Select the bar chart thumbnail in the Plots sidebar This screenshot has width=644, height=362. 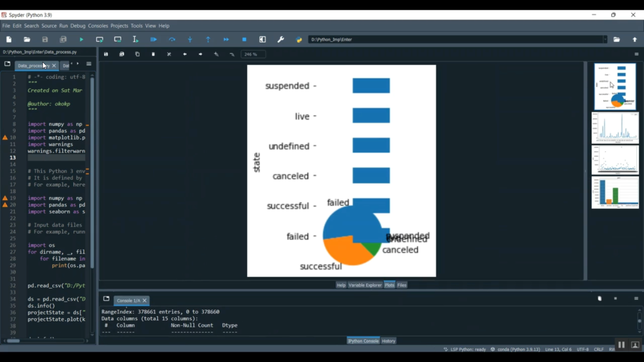[x=615, y=192]
